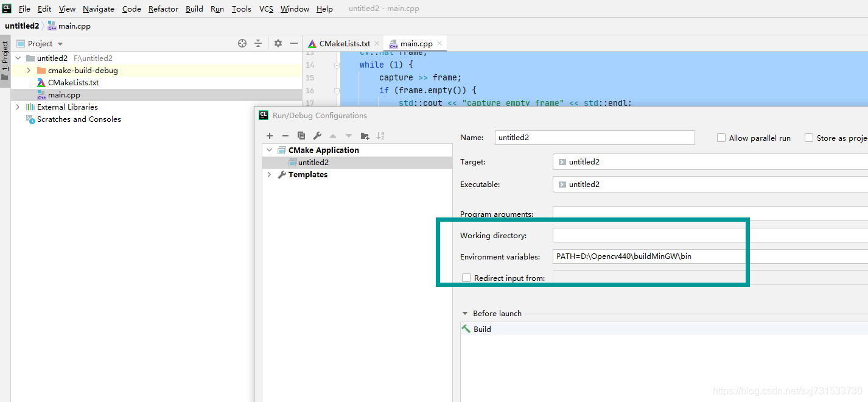Toggle code fold marker at line 16
The height and width of the screenshot is (402, 868).
pyautogui.click(x=336, y=90)
